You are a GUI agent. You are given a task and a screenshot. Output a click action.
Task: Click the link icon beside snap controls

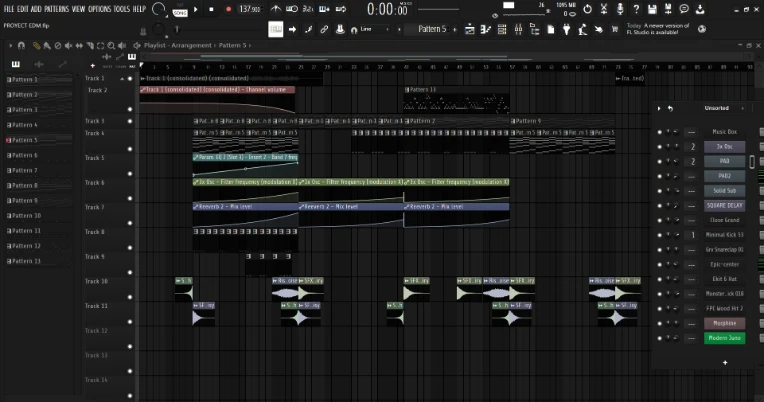326,29
